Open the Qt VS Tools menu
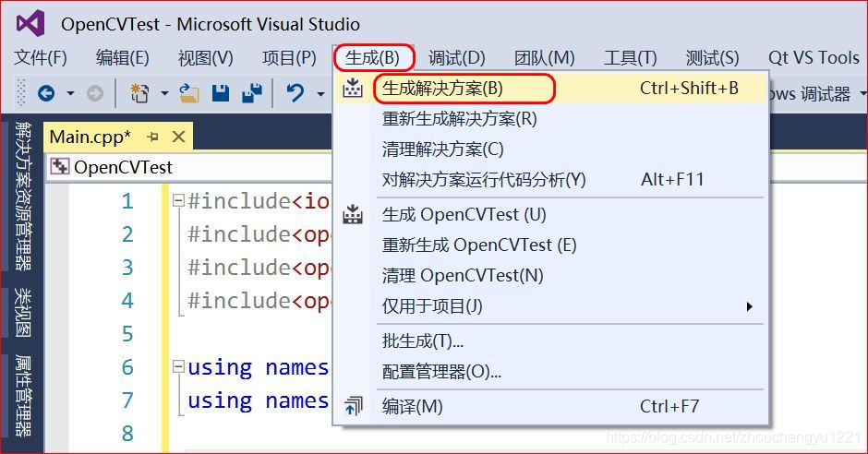Viewport: 868px width, 454px height. 814,57
